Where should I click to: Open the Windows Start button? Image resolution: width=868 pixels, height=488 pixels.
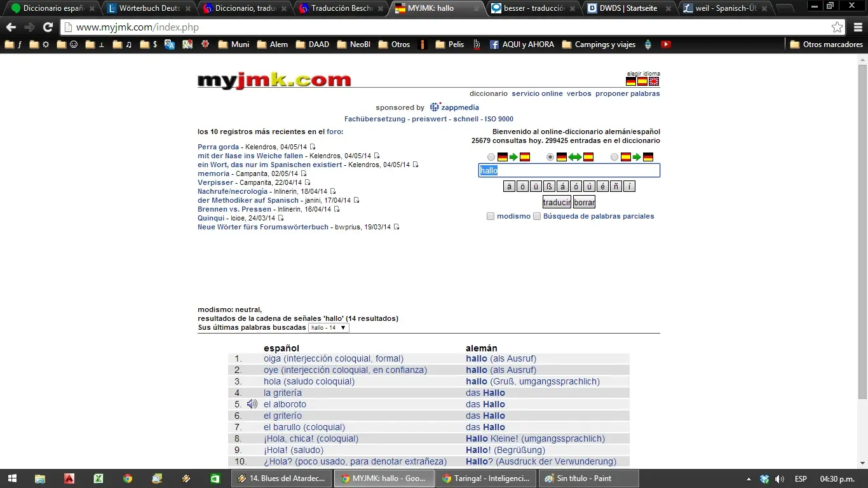13,478
